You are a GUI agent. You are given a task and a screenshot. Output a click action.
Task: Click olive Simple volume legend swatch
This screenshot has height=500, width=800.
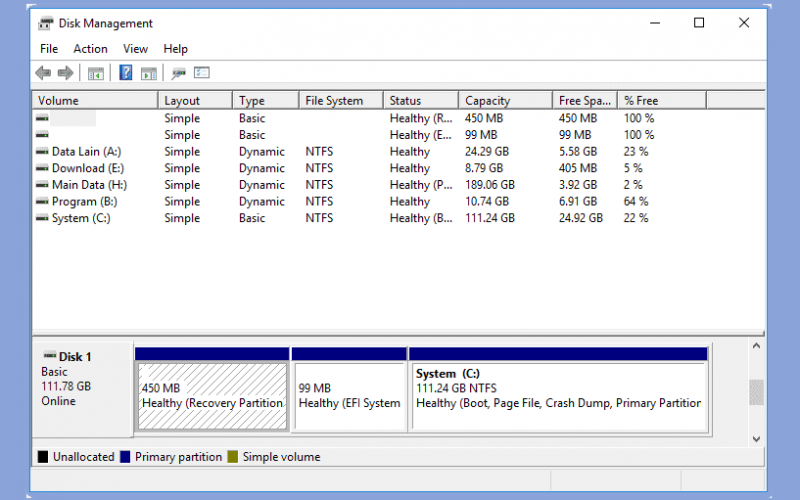click(233, 457)
